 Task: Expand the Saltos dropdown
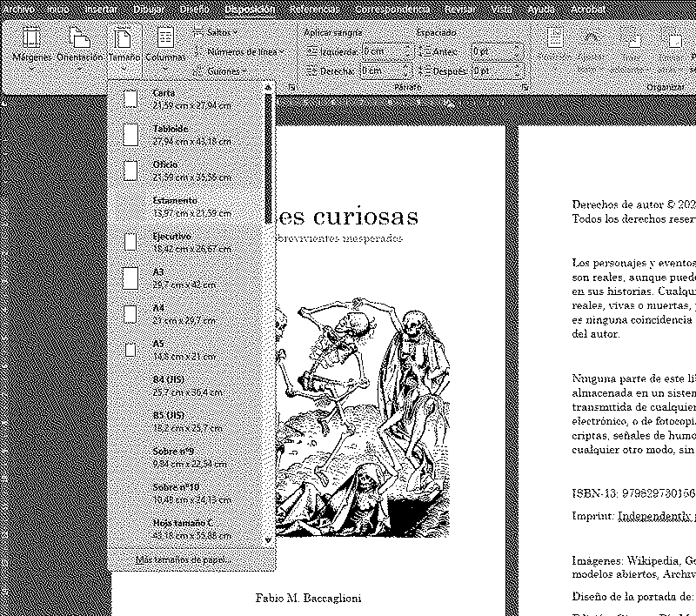click(218, 31)
